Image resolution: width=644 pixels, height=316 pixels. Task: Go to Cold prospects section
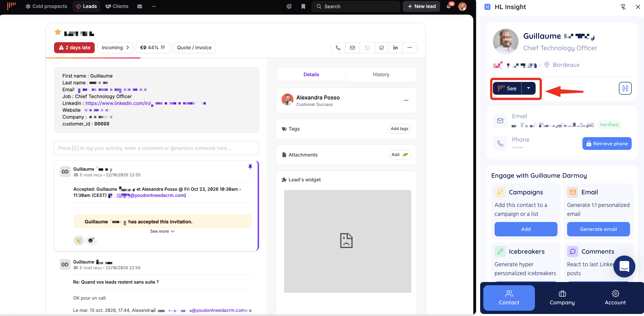coord(47,6)
